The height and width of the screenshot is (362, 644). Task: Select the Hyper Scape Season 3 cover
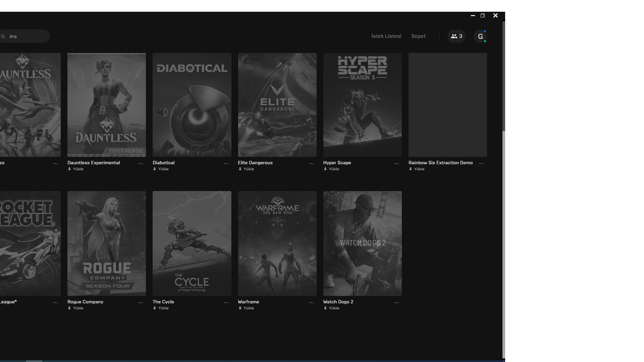tap(363, 105)
